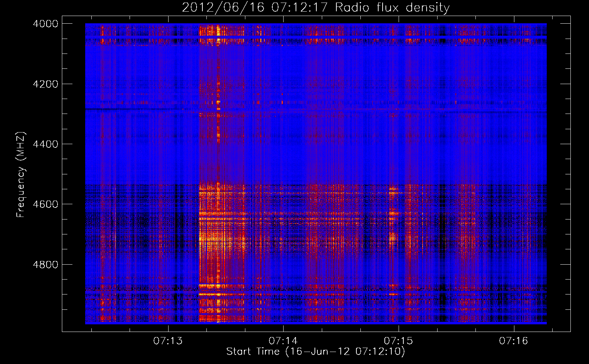Image resolution: width=589 pixels, height=364 pixels.
Task: Click the 4200 frequency tick label
Action: coord(46,84)
